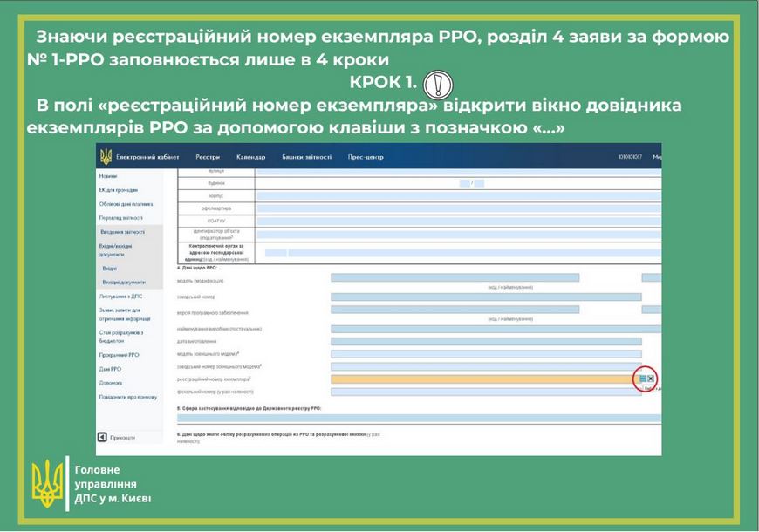Click the trident logo in the top navigation bar

(x=106, y=159)
